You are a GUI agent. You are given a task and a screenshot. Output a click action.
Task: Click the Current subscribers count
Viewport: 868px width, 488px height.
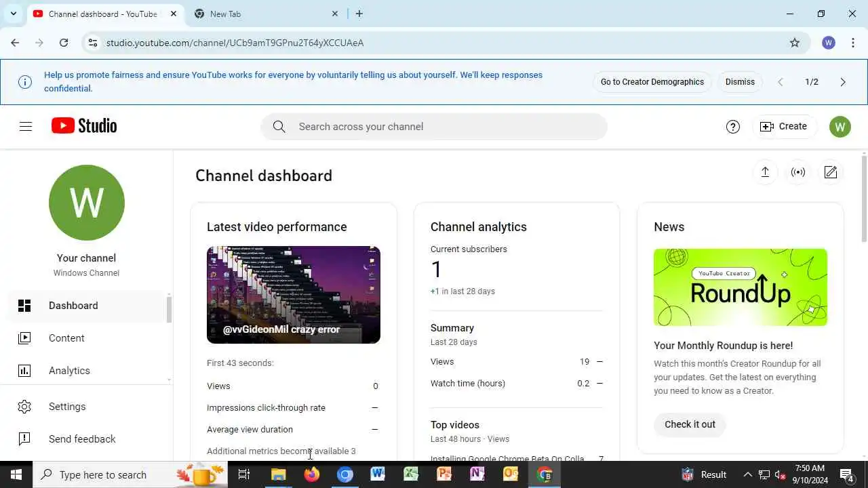pos(436,270)
